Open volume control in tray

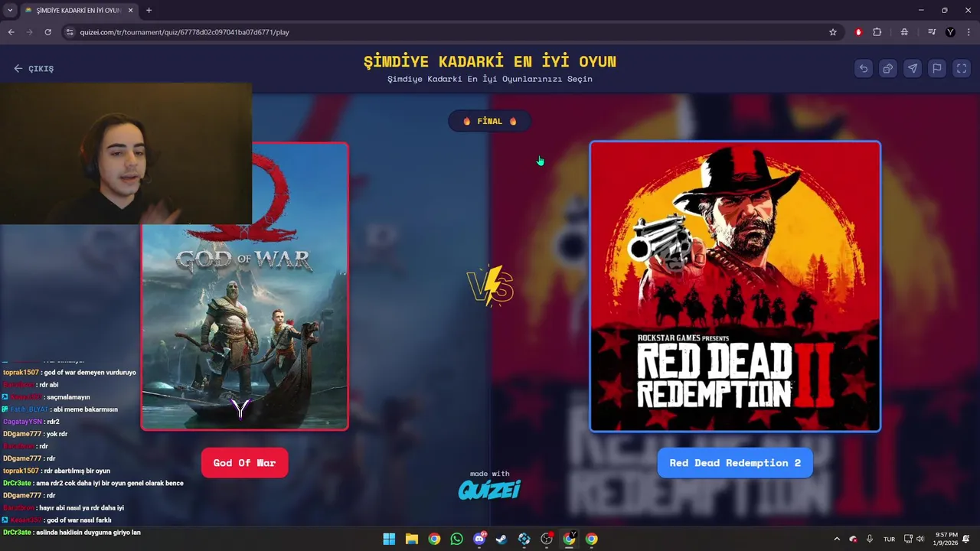coord(920,539)
